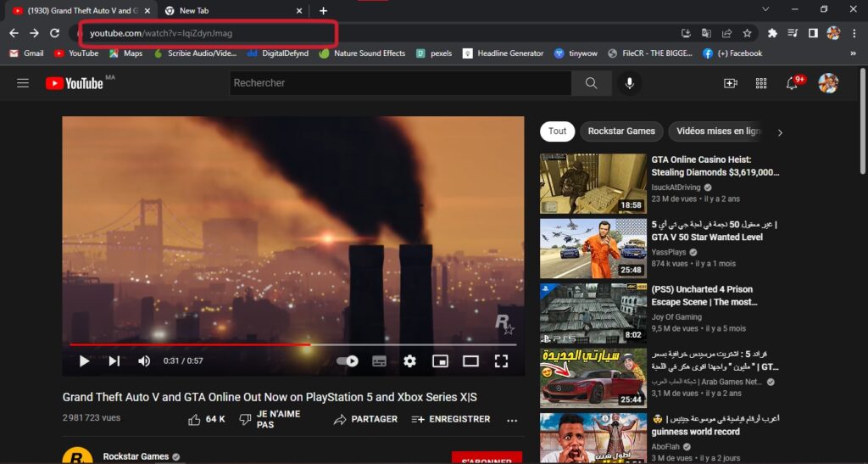Go forward in browser
The width and height of the screenshot is (868, 464).
[x=34, y=33]
